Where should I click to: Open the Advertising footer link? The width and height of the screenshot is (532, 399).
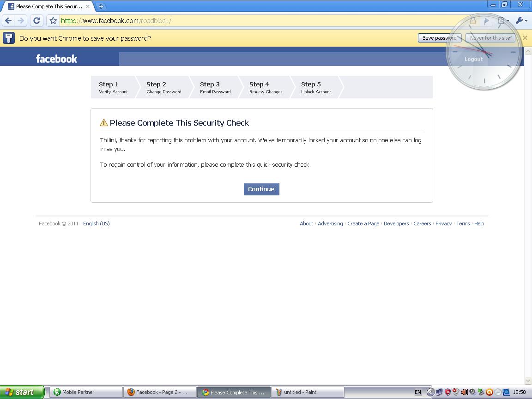tap(330, 224)
